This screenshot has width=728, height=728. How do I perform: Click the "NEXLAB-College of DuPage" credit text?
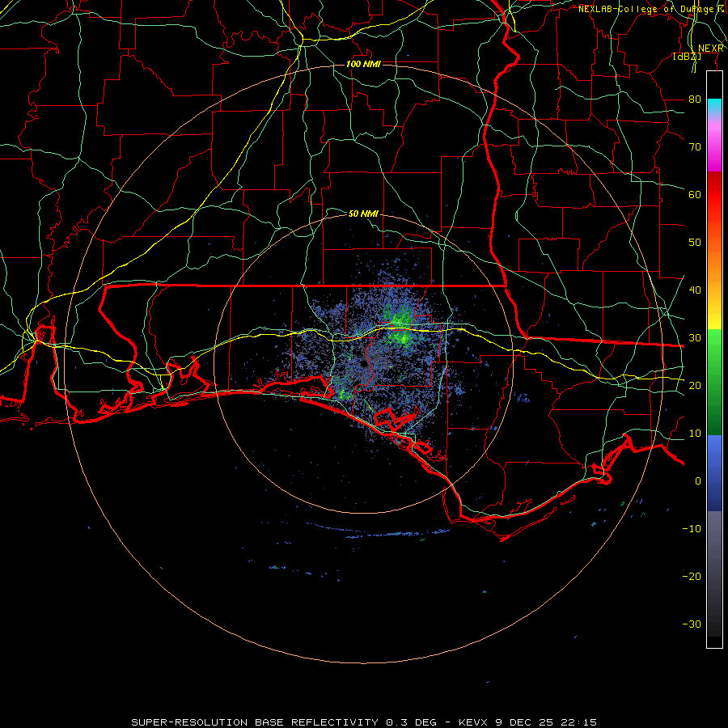click(645, 9)
